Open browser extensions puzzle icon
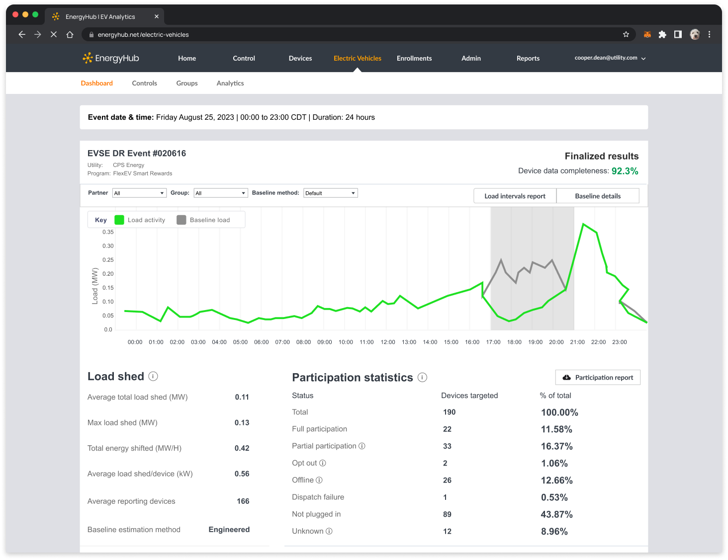The width and height of the screenshot is (728, 560). (662, 34)
